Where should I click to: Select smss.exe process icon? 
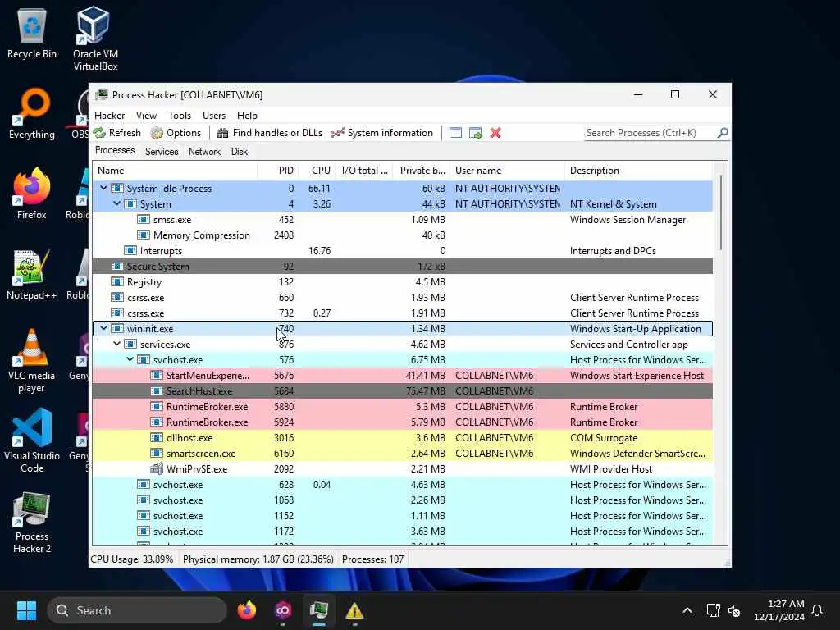143,219
